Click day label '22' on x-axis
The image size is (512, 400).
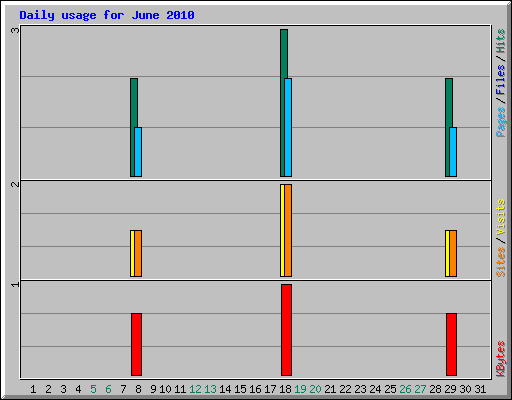(345, 389)
